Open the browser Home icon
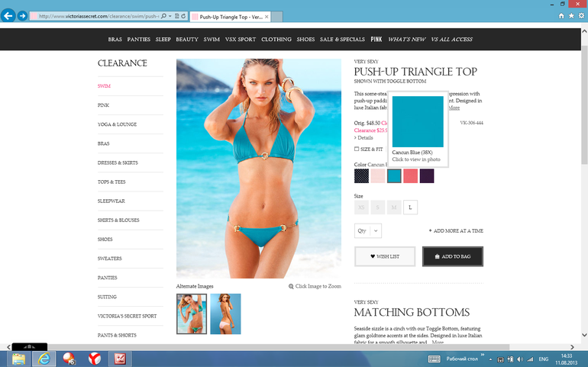588x367 pixels. point(561,16)
